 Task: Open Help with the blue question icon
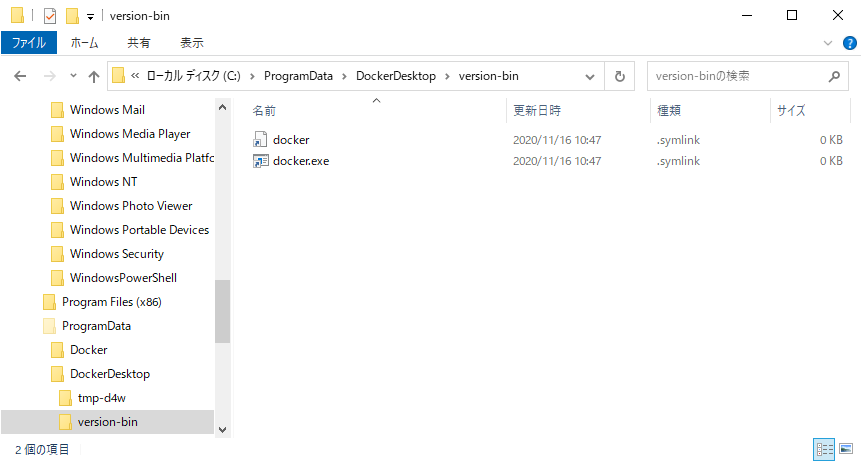[849, 43]
